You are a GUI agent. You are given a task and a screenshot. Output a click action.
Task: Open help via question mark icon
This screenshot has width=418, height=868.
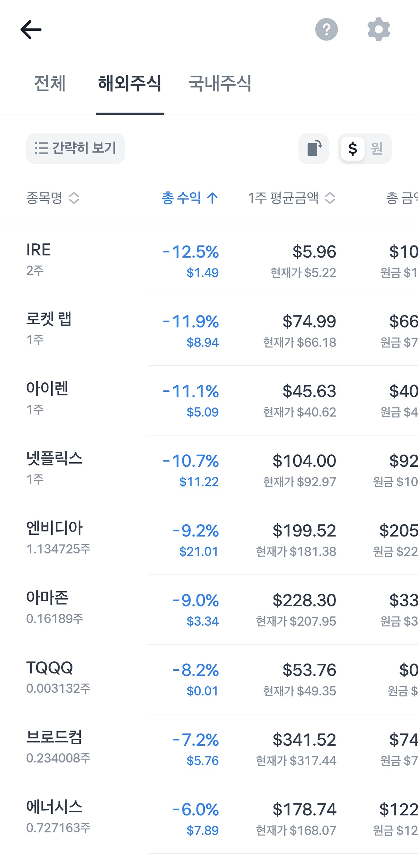pyautogui.click(x=326, y=30)
